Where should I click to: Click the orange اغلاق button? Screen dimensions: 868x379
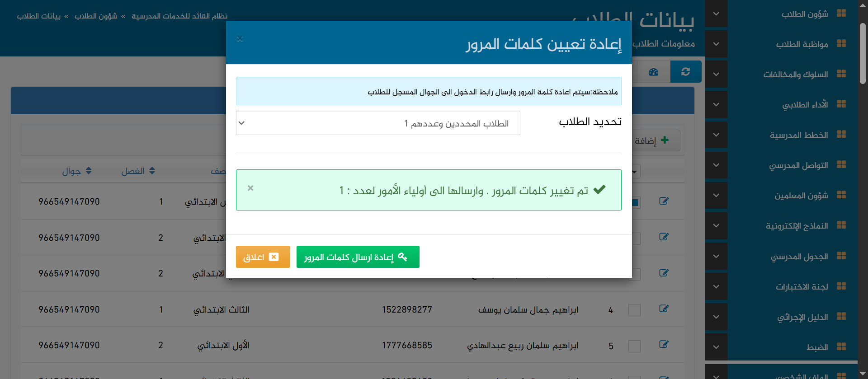point(263,257)
